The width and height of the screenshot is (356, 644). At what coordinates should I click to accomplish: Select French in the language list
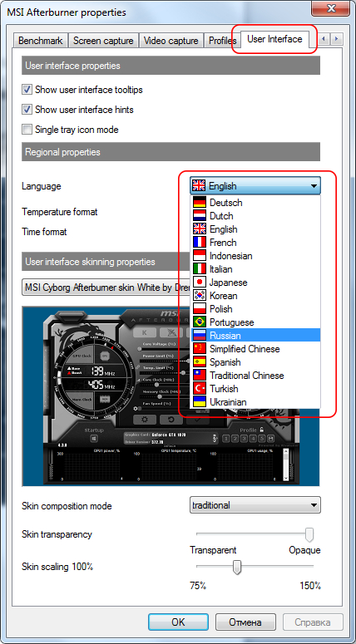pos(255,243)
